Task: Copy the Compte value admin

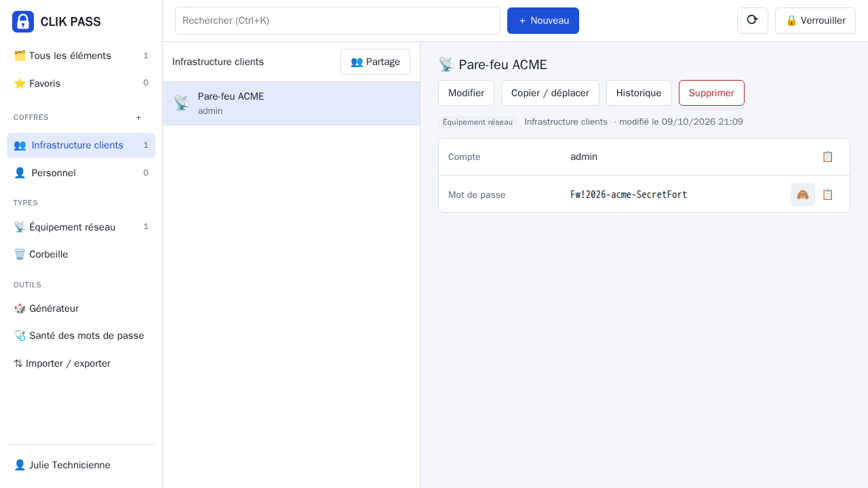Action: pyautogui.click(x=827, y=157)
